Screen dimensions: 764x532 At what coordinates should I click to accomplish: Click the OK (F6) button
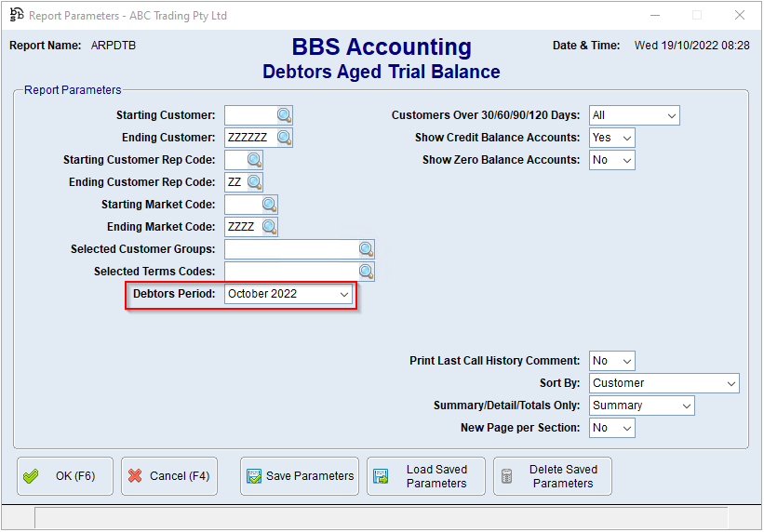click(65, 476)
